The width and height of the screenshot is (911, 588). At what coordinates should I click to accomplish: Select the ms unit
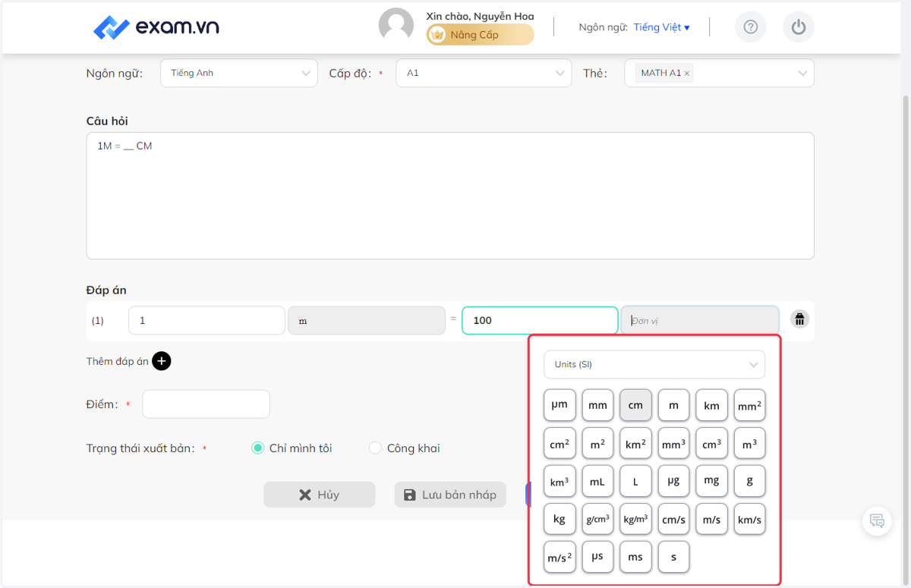(635, 557)
